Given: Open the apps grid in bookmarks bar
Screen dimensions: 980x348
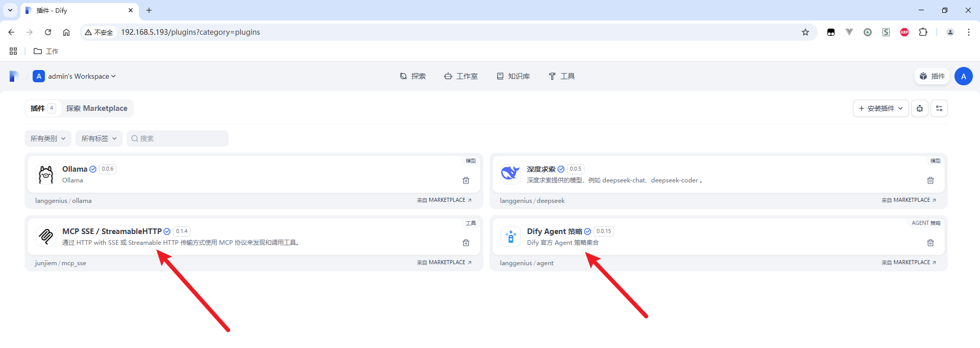Looking at the screenshot, I should [13, 51].
